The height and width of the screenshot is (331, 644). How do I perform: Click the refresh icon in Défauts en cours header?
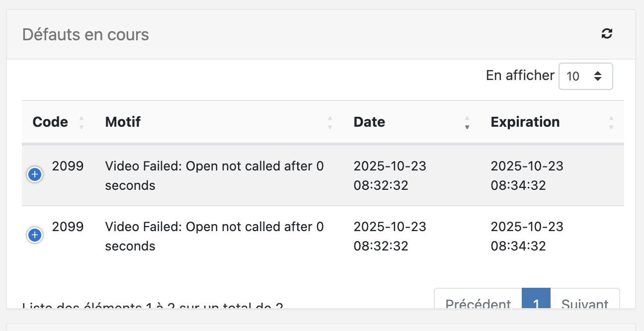coord(607,34)
